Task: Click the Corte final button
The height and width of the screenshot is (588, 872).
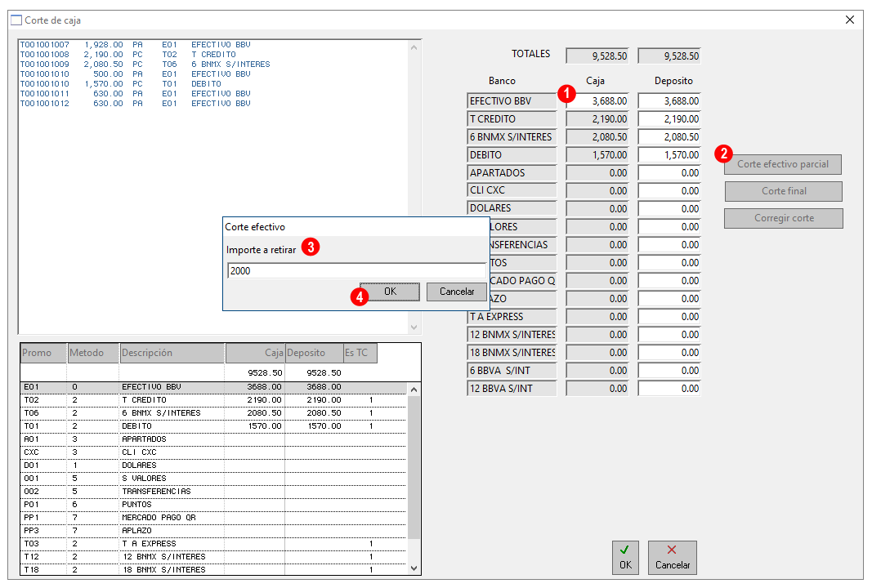Action: click(783, 190)
